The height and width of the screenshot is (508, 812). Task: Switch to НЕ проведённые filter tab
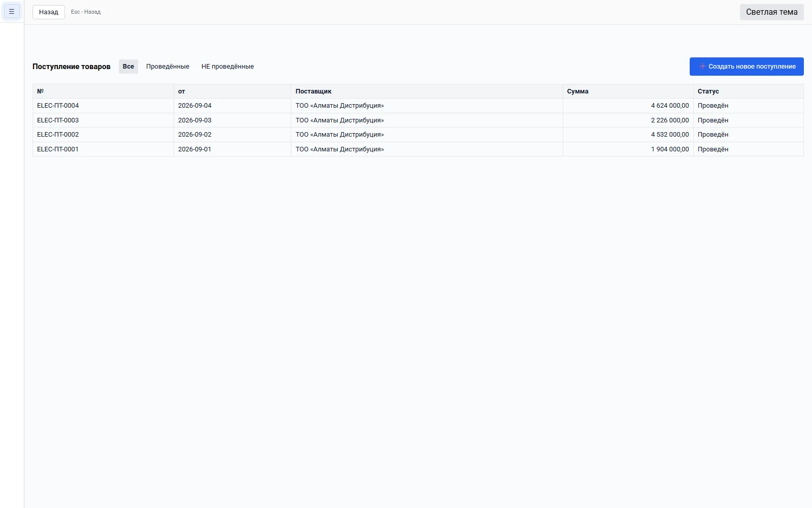(x=227, y=67)
